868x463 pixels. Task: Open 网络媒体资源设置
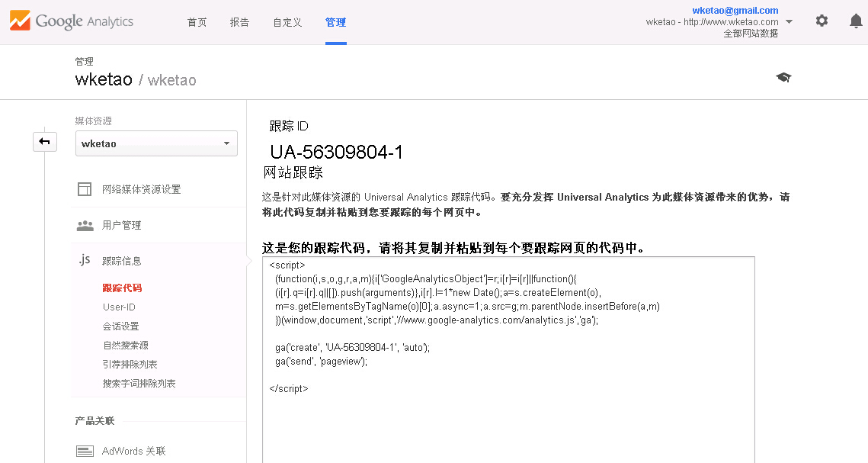(x=141, y=189)
